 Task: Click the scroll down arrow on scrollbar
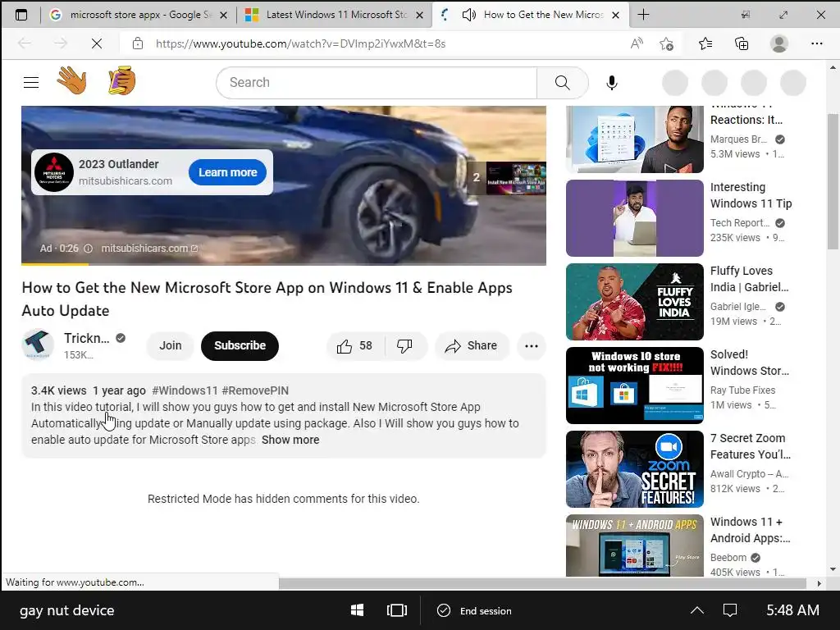coord(833,569)
